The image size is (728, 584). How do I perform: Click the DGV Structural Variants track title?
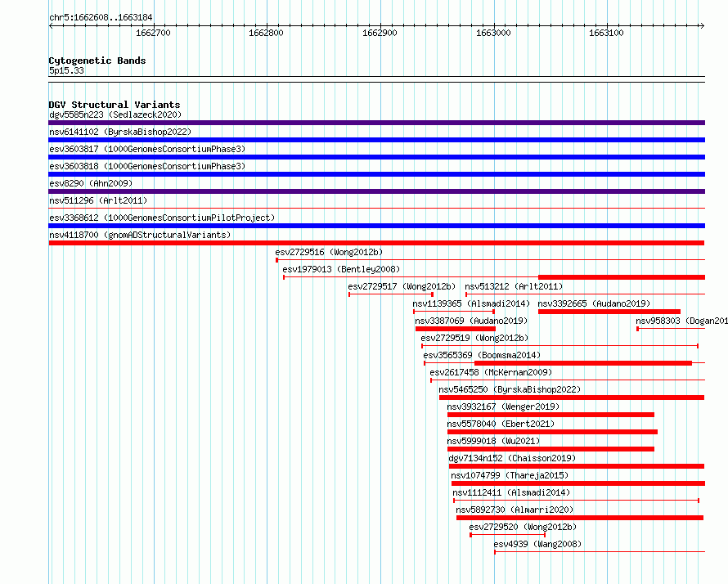115,105
